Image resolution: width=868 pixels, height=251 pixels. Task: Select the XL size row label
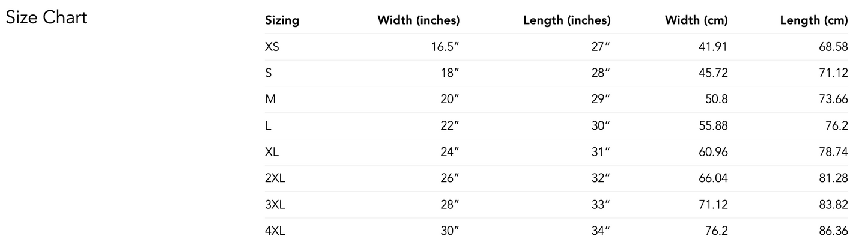(272, 153)
